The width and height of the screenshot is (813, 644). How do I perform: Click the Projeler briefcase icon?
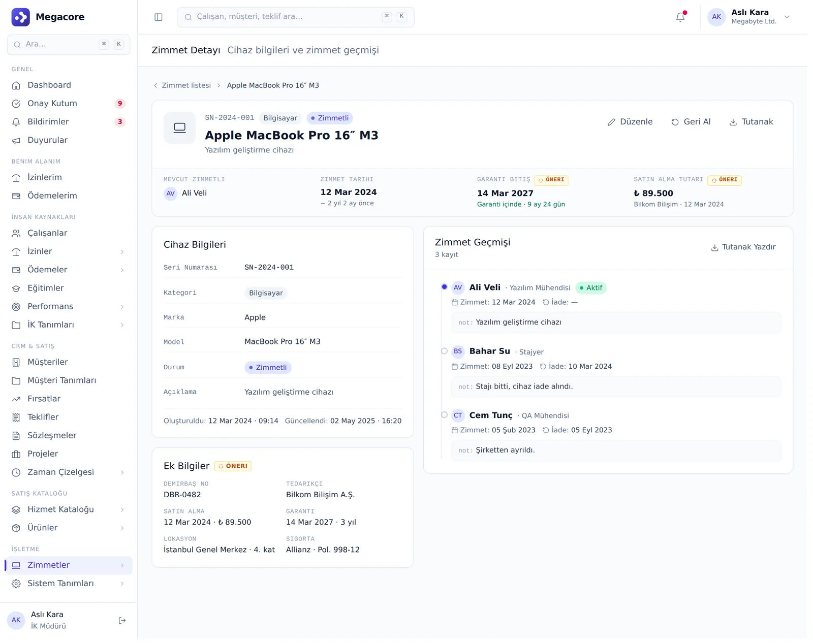point(16,454)
